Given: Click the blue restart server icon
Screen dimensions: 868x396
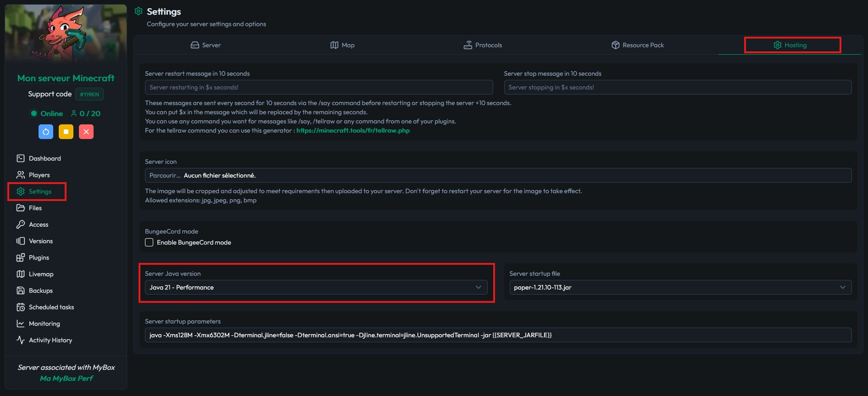Looking at the screenshot, I should [x=46, y=132].
